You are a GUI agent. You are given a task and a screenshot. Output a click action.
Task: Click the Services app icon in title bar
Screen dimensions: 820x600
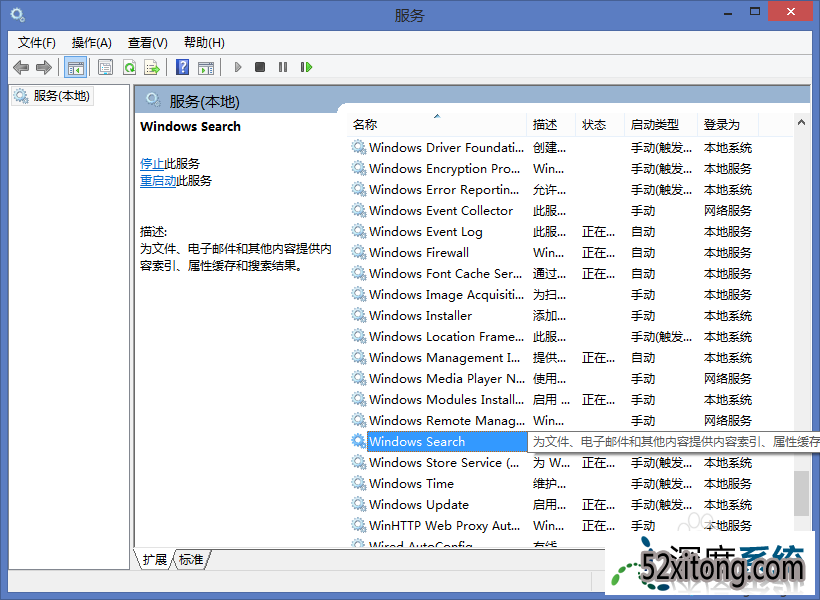[17, 15]
